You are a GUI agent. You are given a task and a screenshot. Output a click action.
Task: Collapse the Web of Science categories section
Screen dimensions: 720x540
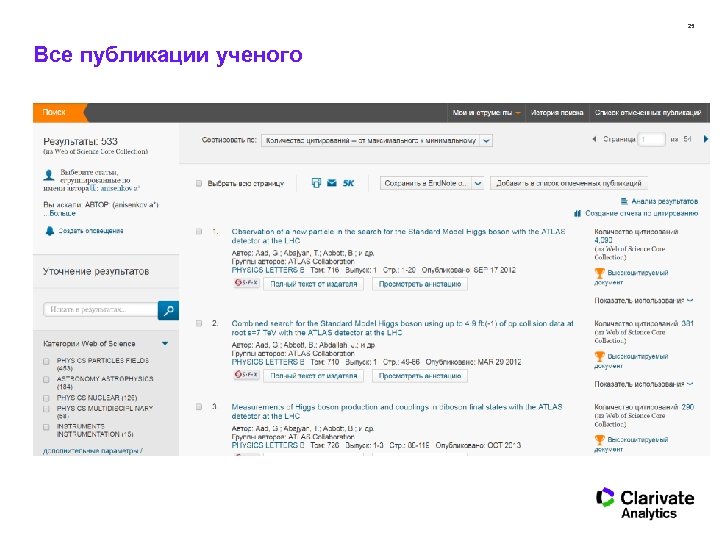pyautogui.click(x=165, y=343)
